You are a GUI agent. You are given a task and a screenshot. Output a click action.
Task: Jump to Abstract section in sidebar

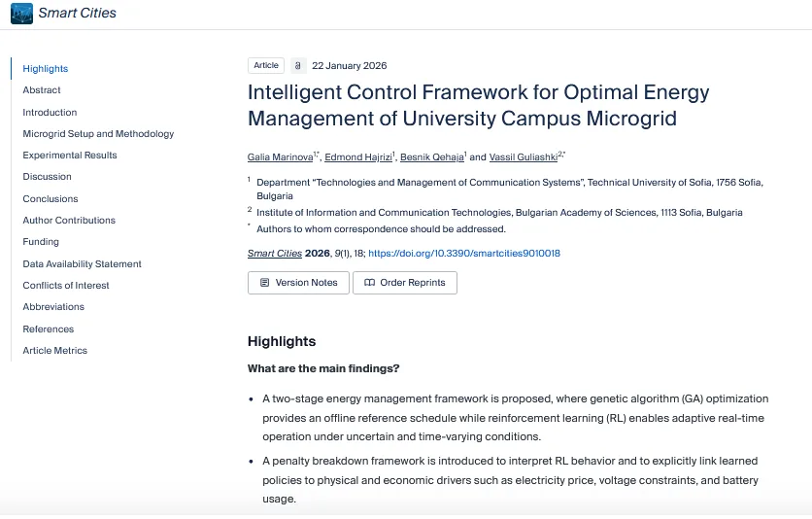point(42,90)
